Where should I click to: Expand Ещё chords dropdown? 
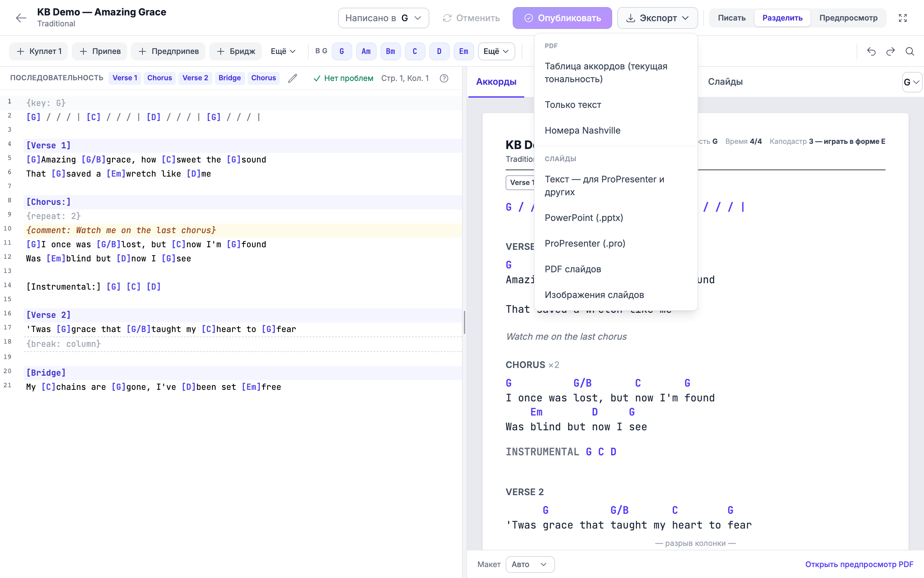pos(496,51)
